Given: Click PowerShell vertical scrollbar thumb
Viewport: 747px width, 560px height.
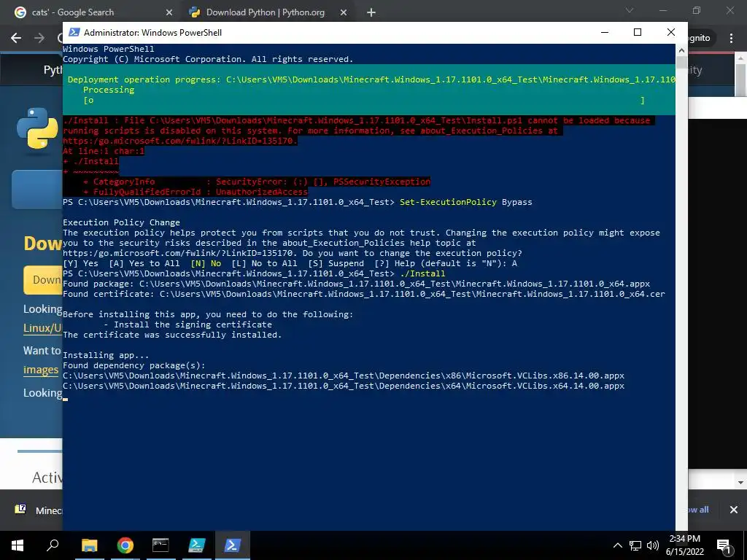Looking at the screenshot, I should point(681,63).
